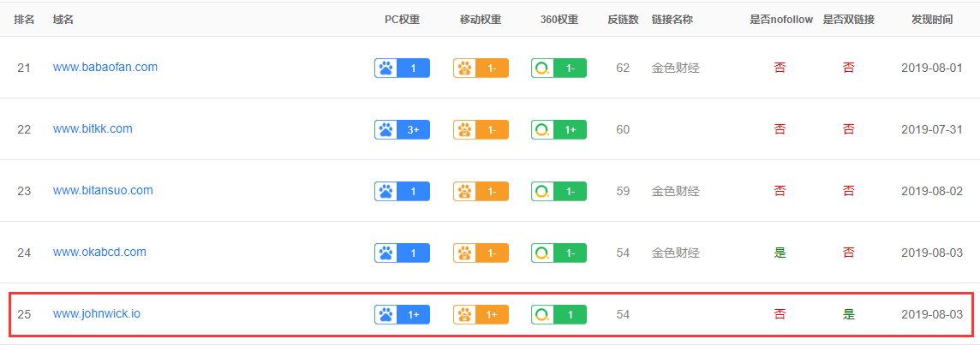Click PC weight badge for www.babaofan.com

[x=402, y=68]
